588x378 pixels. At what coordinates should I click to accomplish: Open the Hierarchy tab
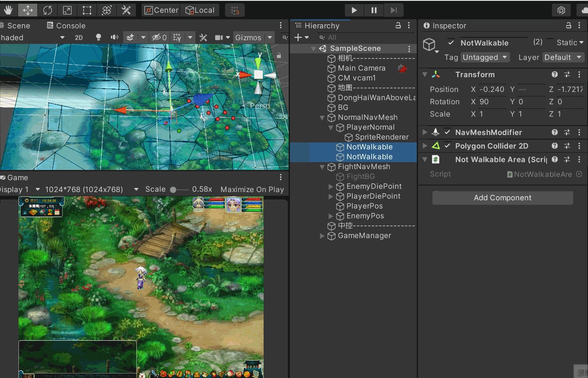coord(317,25)
